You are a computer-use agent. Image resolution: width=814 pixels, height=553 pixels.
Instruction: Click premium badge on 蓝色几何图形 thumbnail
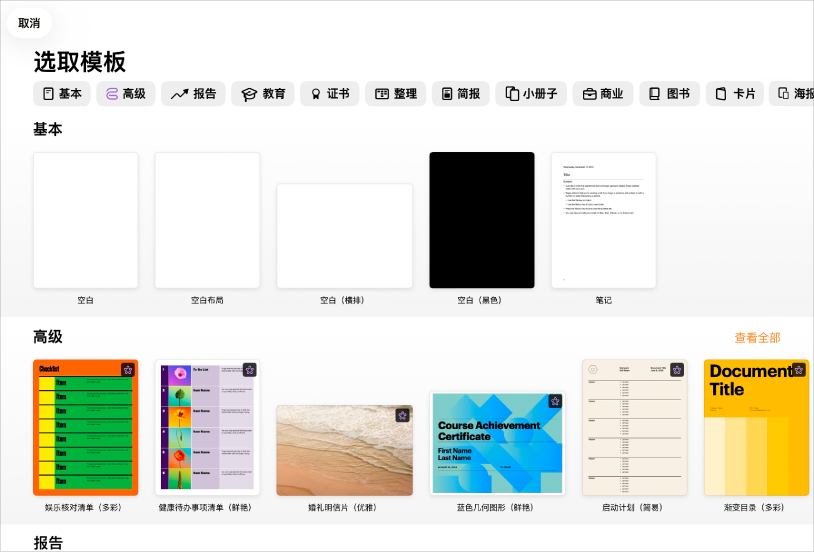point(555,401)
